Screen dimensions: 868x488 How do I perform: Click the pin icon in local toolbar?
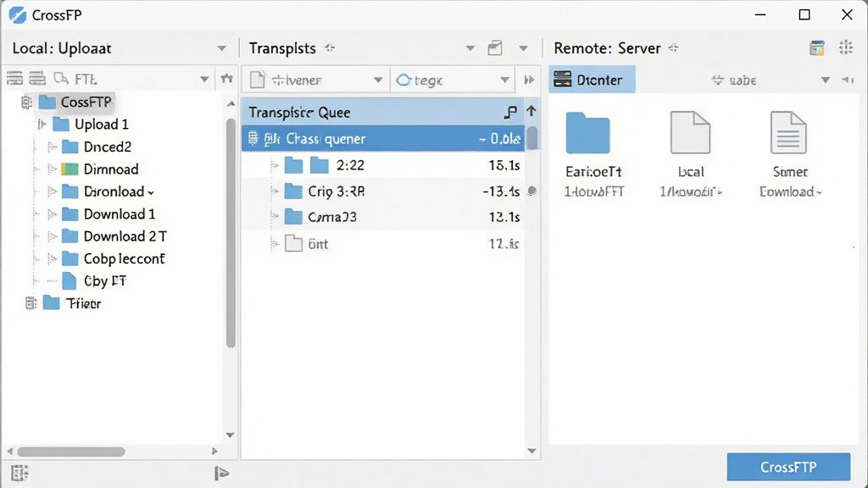point(226,79)
